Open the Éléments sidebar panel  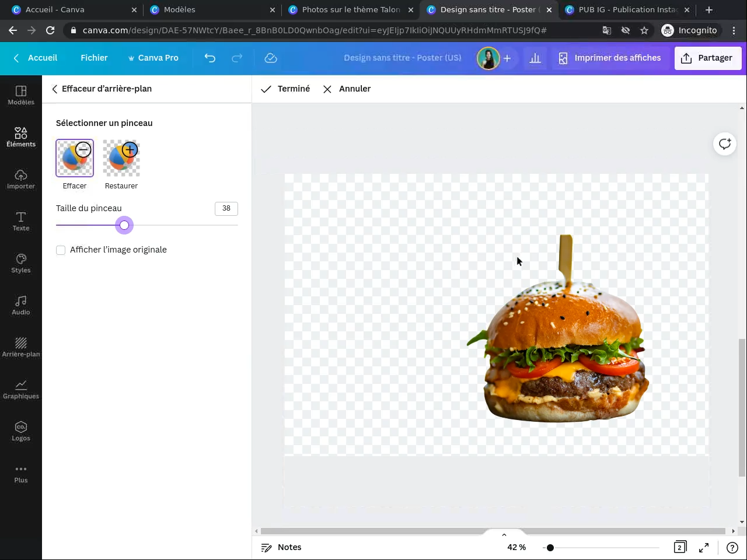tap(21, 137)
